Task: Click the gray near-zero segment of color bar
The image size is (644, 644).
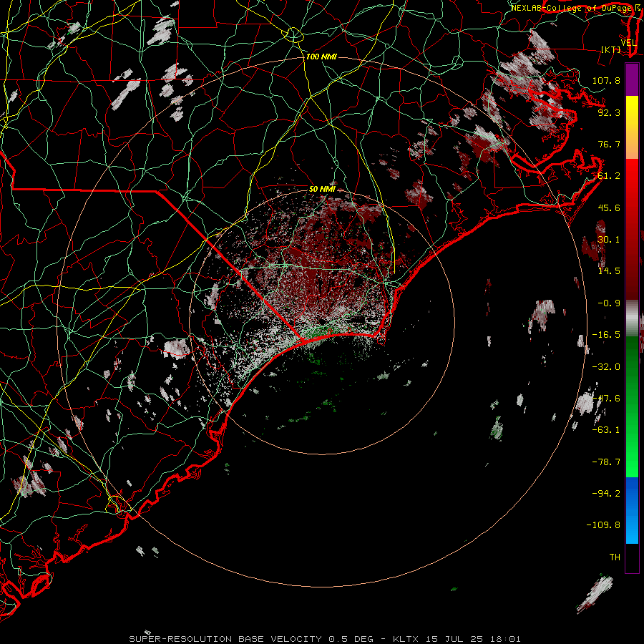Action: click(632, 318)
